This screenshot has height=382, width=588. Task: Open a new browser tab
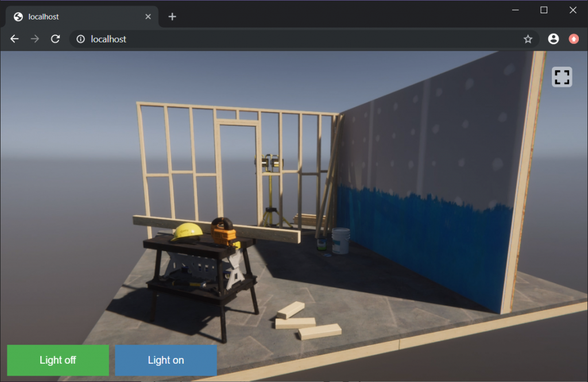tap(172, 17)
